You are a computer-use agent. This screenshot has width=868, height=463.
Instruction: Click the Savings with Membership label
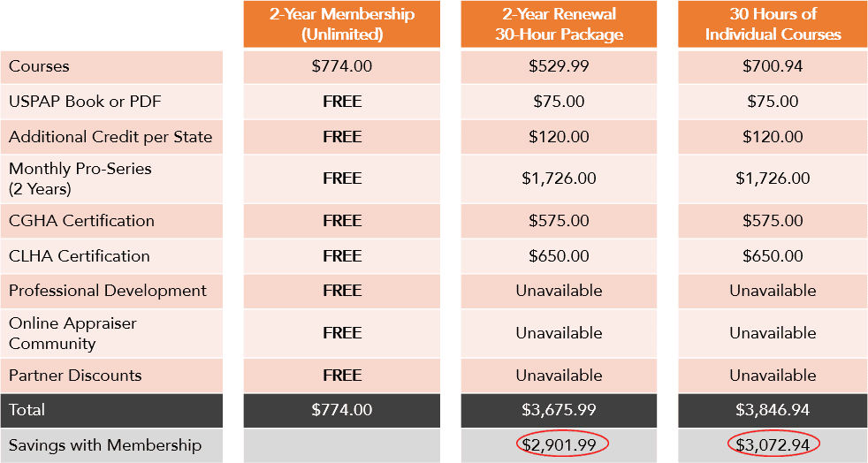click(105, 445)
